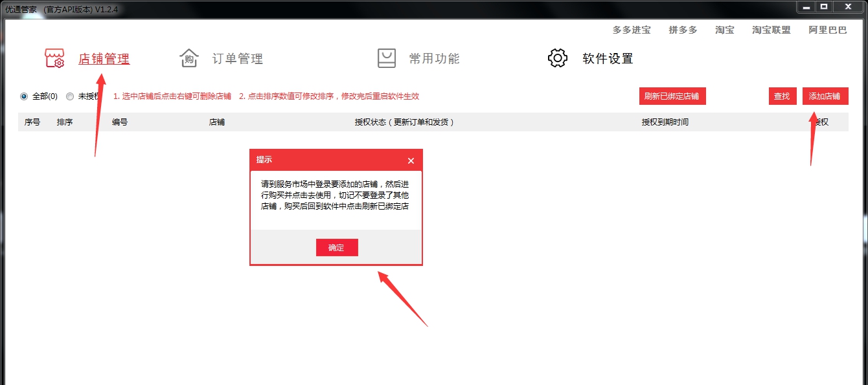Image resolution: width=868 pixels, height=385 pixels.
Task: Open the 店铺管理 section
Action: 103,58
